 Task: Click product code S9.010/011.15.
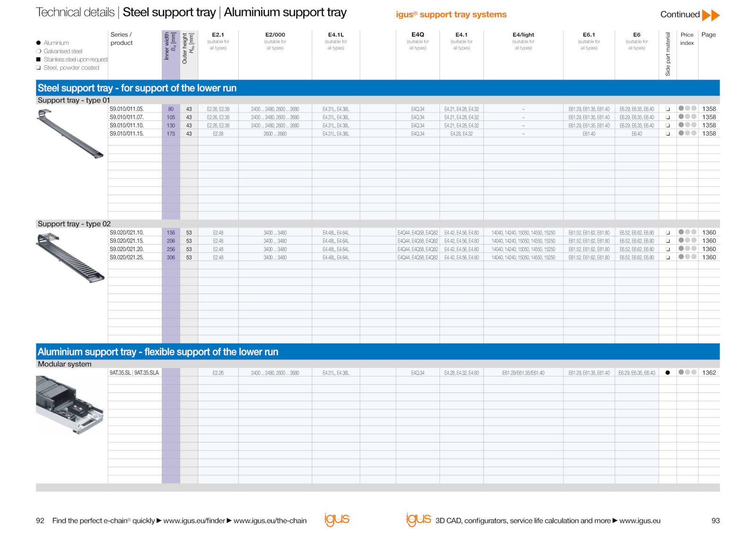[x=127, y=134]
